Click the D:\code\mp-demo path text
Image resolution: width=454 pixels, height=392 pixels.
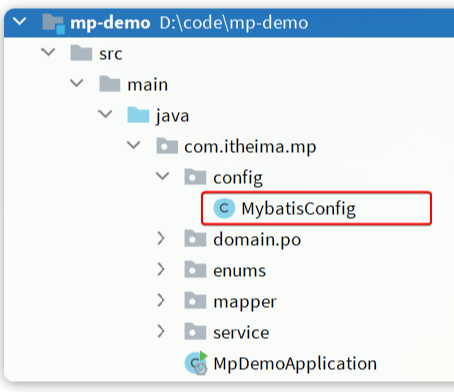click(x=234, y=23)
